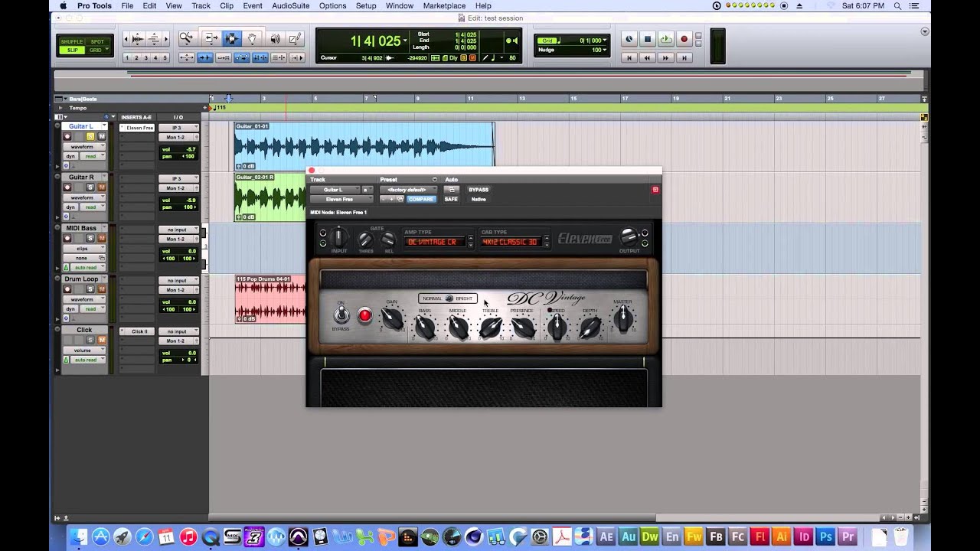The image size is (980, 551).
Task: Click the amp MASTER knob
Action: point(623,319)
